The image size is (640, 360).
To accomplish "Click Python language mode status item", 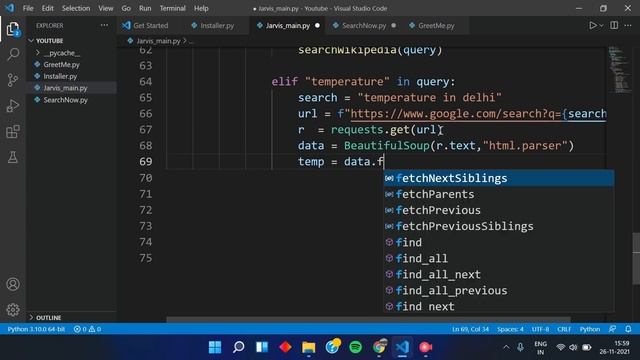I will pos(590,329).
